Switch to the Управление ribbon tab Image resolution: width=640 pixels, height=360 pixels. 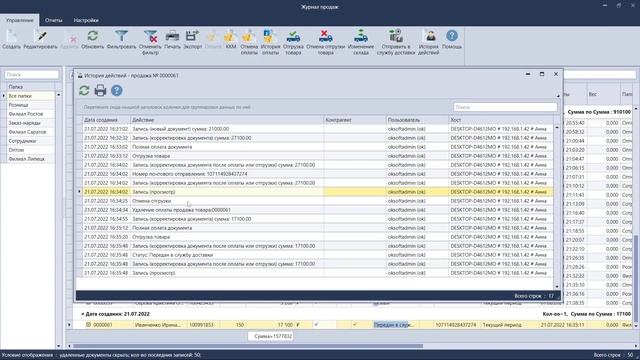(20, 20)
